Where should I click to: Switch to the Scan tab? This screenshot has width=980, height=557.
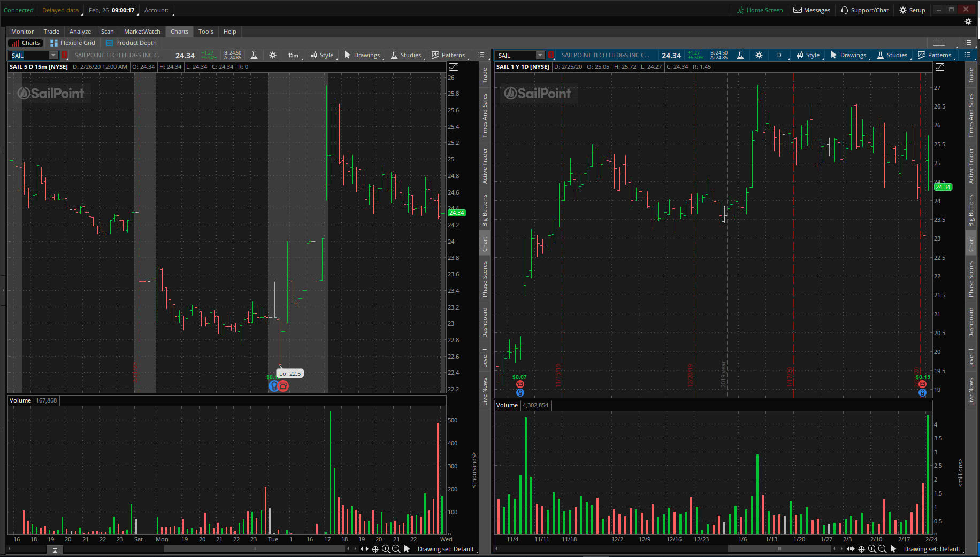click(x=108, y=32)
